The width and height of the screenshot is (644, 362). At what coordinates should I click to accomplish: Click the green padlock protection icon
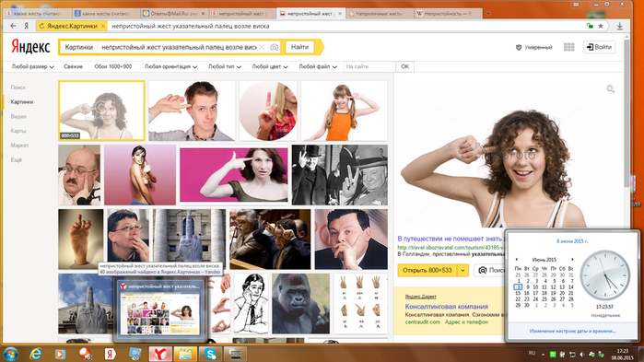[x=590, y=26]
